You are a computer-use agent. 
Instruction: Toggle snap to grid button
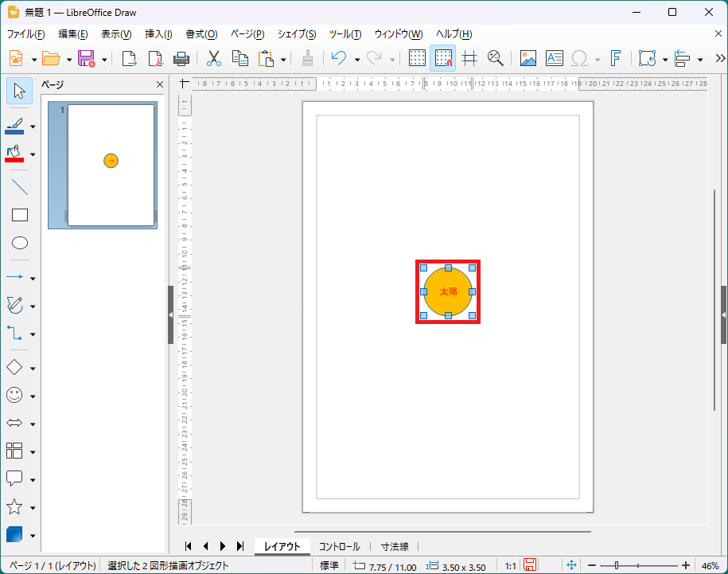[x=443, y=58]
